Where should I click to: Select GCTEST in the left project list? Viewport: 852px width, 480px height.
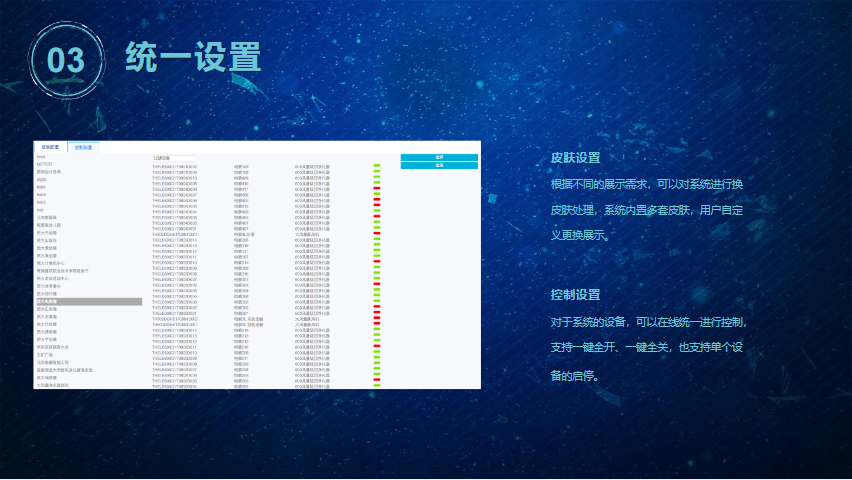coord(46,164)
